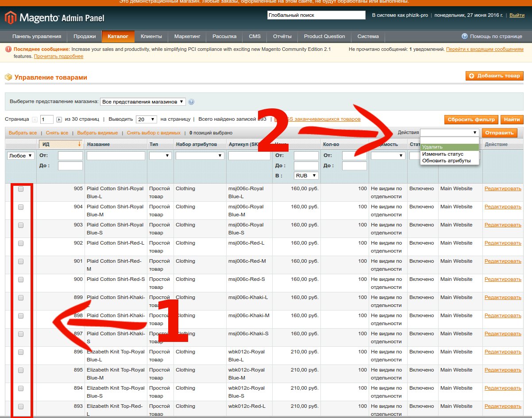
Task: Click Редактировать for product ID 900
Action: pos(503,280)
